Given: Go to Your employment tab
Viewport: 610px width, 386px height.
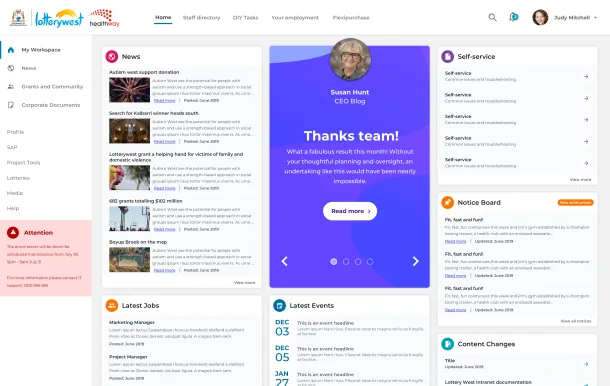Looking at the screenshot, I should point(295,18).
